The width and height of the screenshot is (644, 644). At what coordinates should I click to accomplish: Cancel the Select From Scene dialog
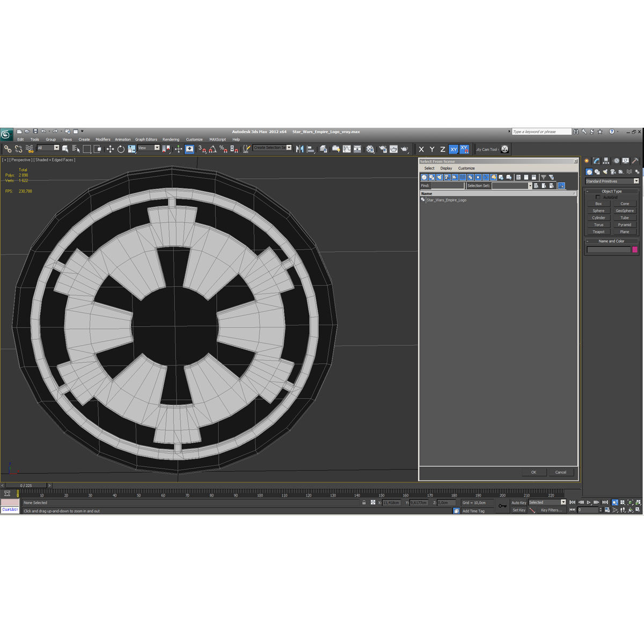point(561,472)
